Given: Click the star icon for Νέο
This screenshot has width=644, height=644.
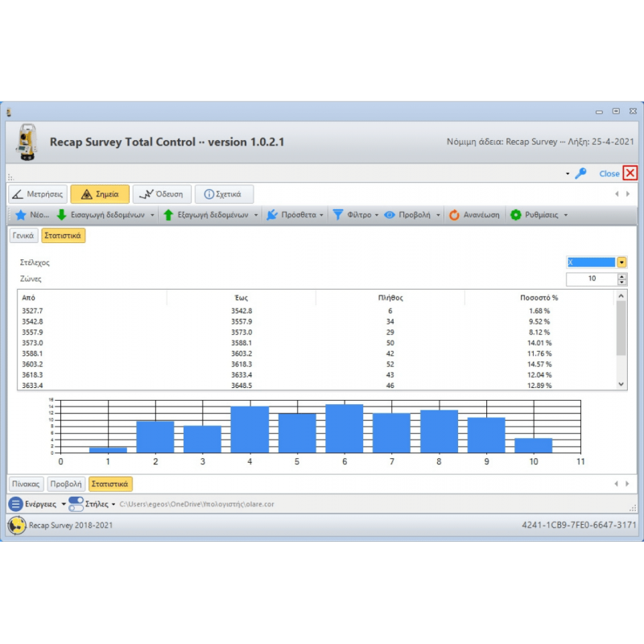Looking at the screenshot, I should (x=21, y=215).
